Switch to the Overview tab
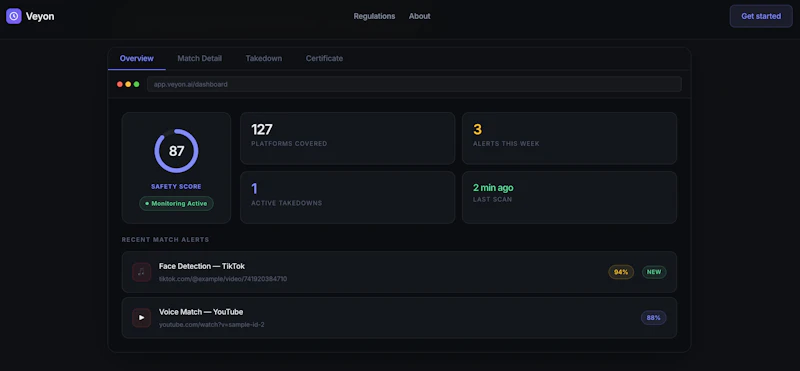Screen dimensions: 800x371 pos(137,59)
